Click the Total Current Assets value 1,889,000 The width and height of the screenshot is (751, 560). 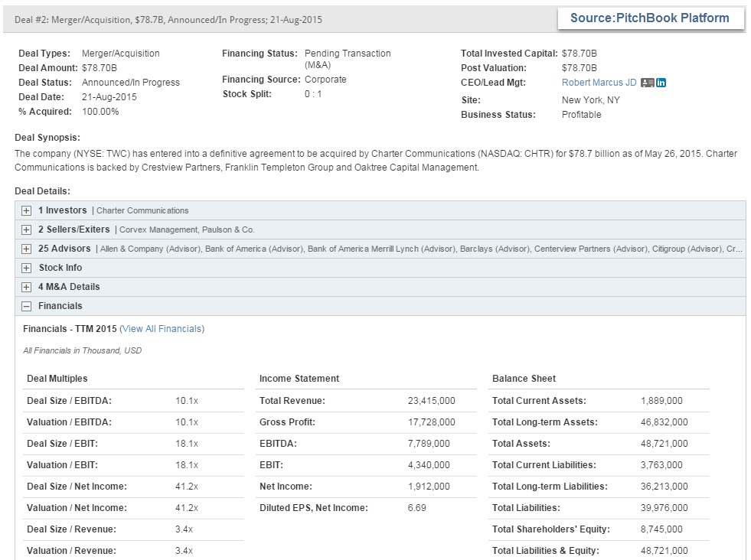pyautogui.click(x=661, y=401)
